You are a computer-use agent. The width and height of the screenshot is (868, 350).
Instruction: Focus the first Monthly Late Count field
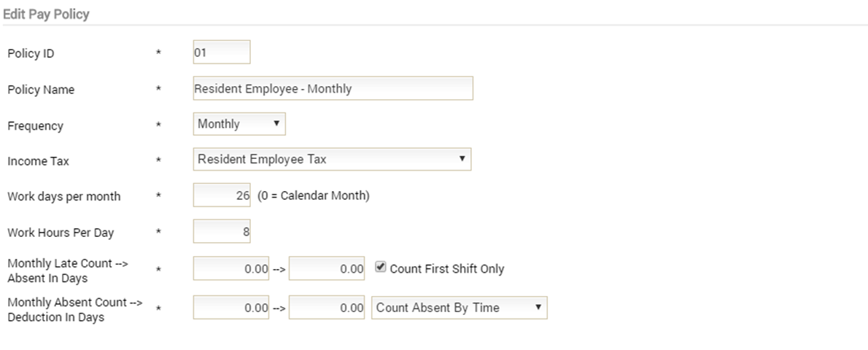click(230, 268)
